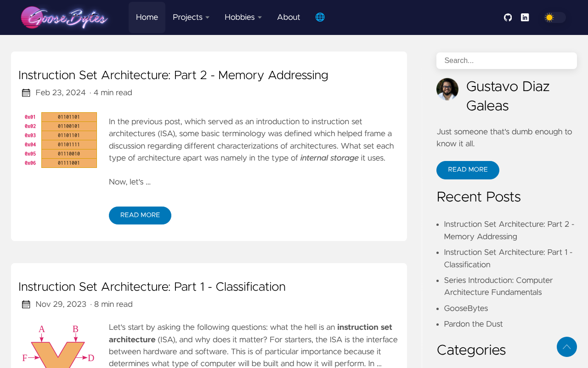Click the scroll-to-top arrow button
This screenshot has width=588, height=368.
[567, 347]
